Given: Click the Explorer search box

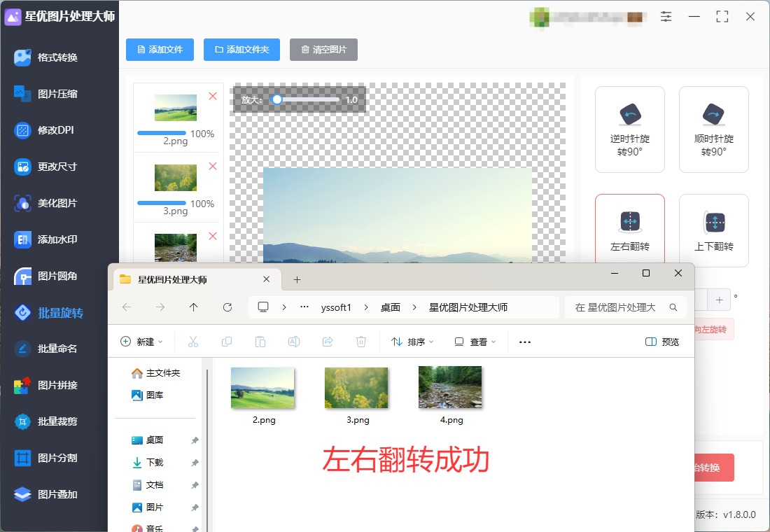Looking at the screenshot, I should (x=626, y=307).
